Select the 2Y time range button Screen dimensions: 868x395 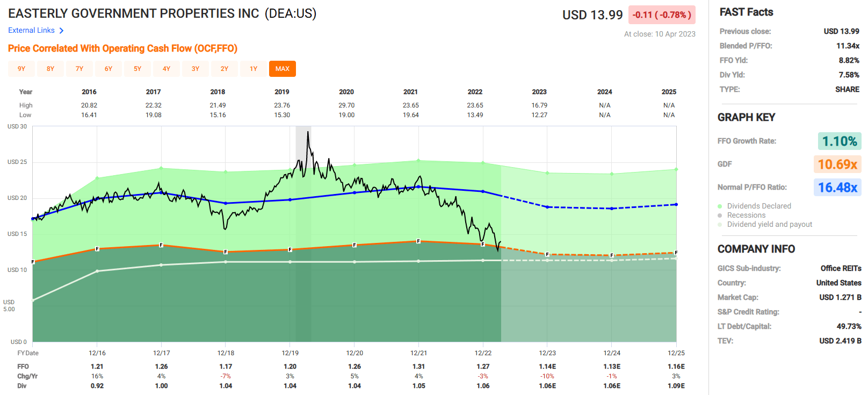coord(225,69)
